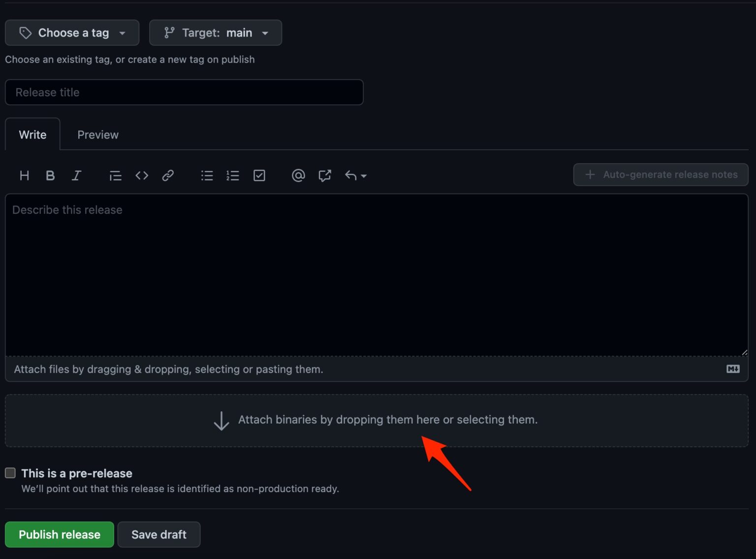Enable the pre-release checkbox
This screenshot has height=559, width=756.
(x=10, y=472)
